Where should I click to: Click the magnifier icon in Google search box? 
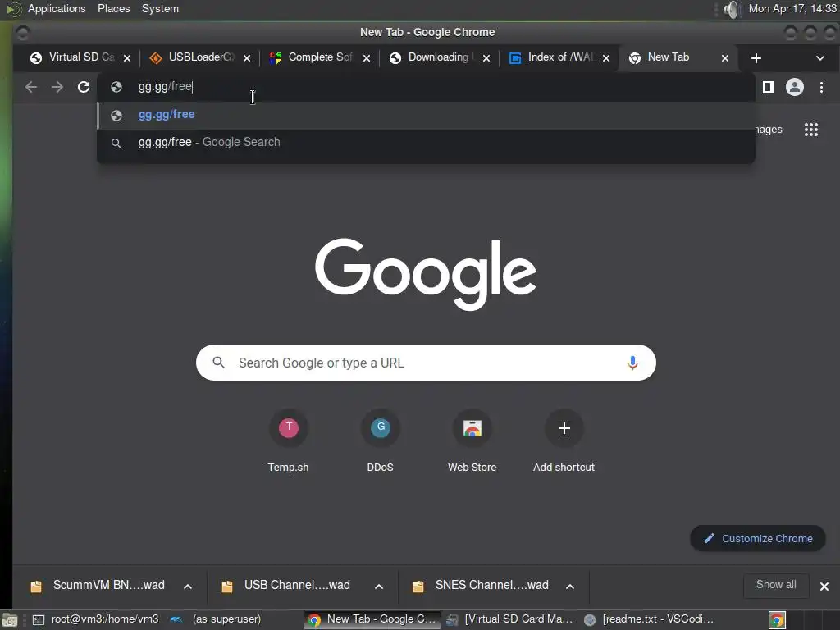point(218,363)
